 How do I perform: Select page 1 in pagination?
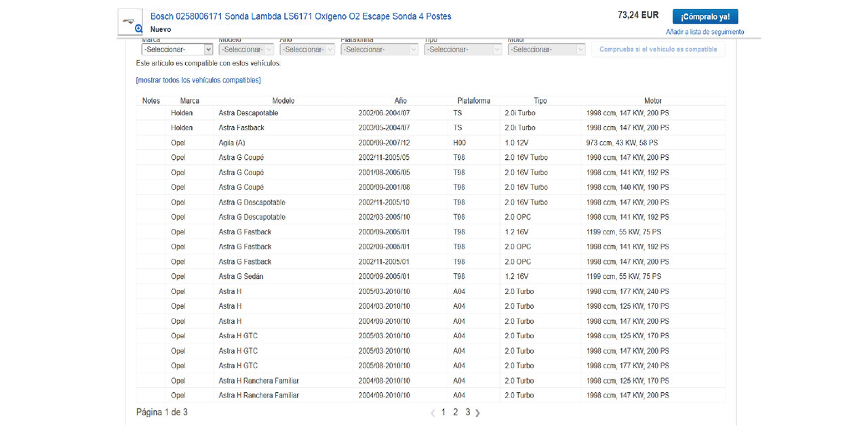point(443,412)
